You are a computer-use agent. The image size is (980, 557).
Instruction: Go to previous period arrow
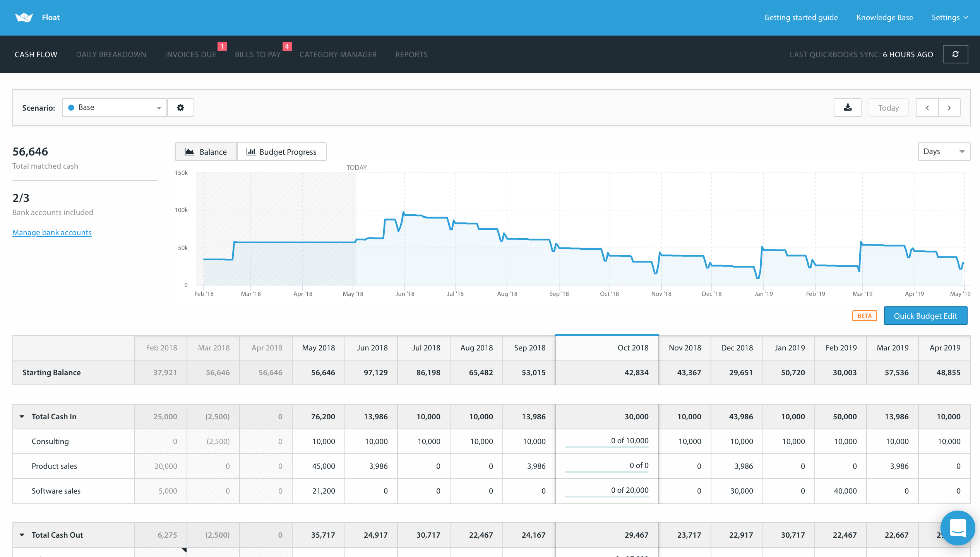click(927, 108)
